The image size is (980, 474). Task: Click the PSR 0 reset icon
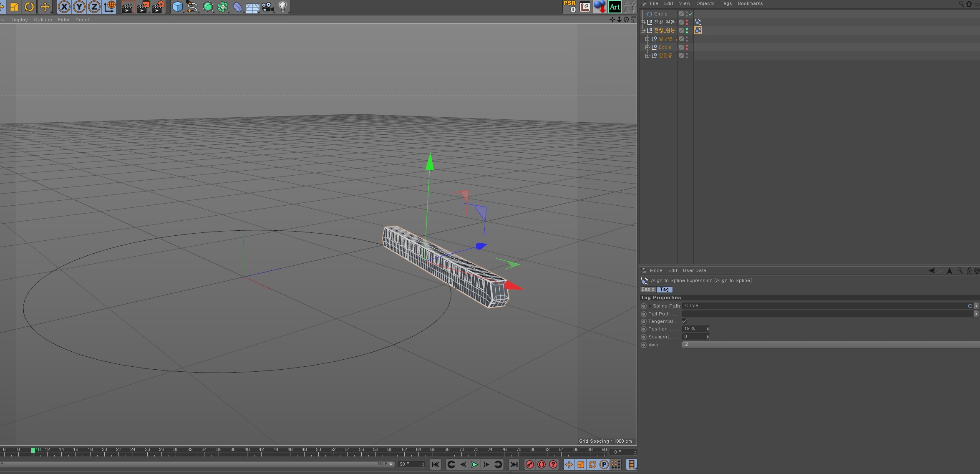point(570,7)
